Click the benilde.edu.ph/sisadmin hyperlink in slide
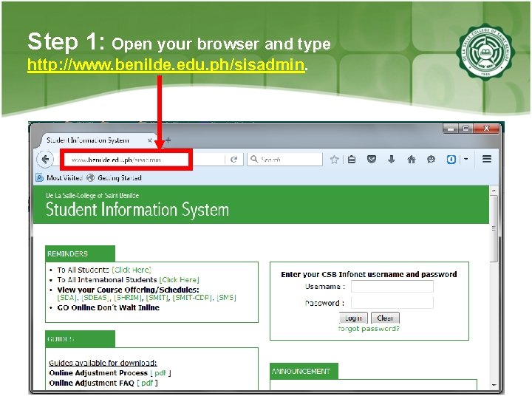Viewport: 532px width, 399px height. point(166,64)
